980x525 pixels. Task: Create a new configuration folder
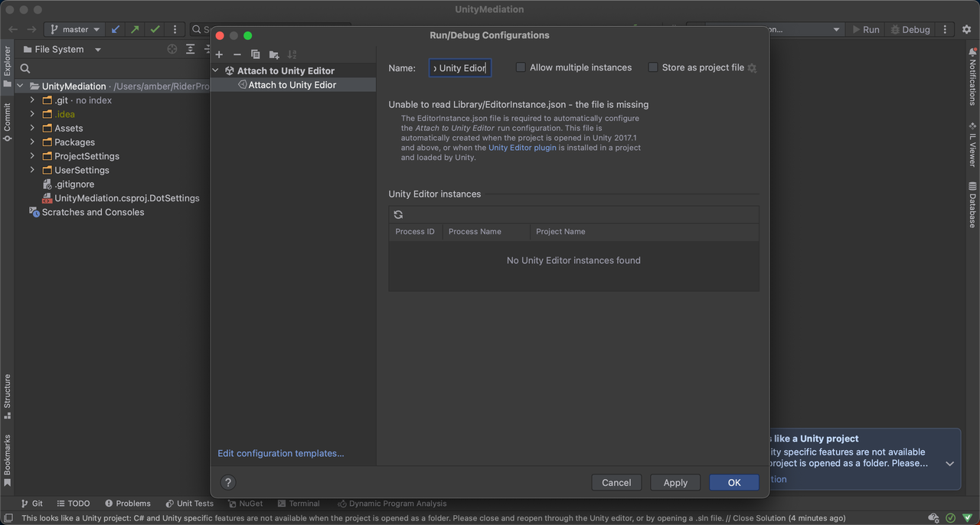[274, 54]
